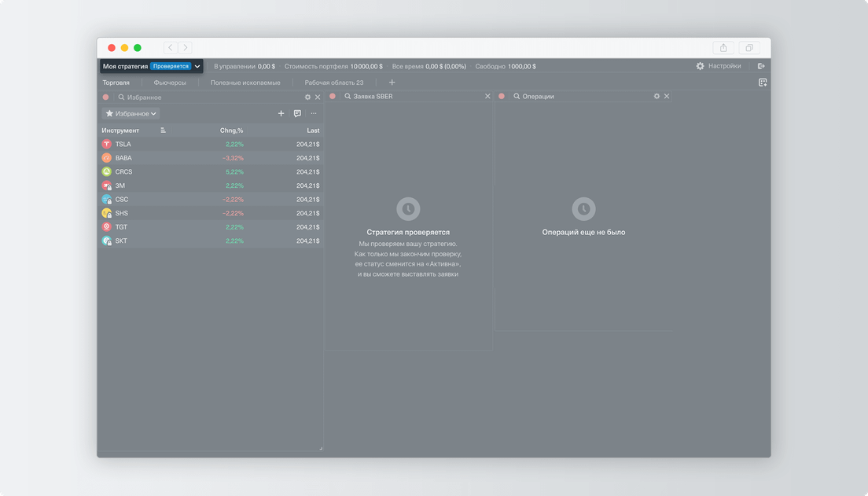
Task: Open Настройки in the top bar
Action: pyautogui.click(x=718, y=67)
